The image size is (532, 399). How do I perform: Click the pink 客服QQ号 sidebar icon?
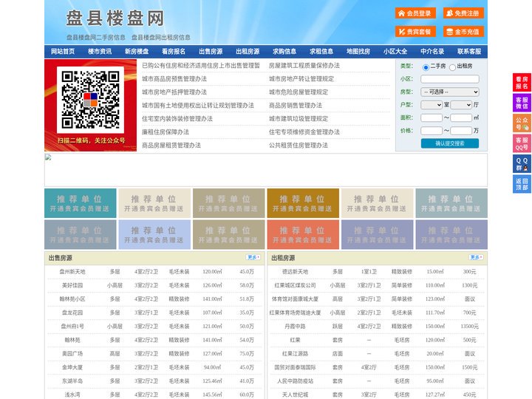pos(522,143)
